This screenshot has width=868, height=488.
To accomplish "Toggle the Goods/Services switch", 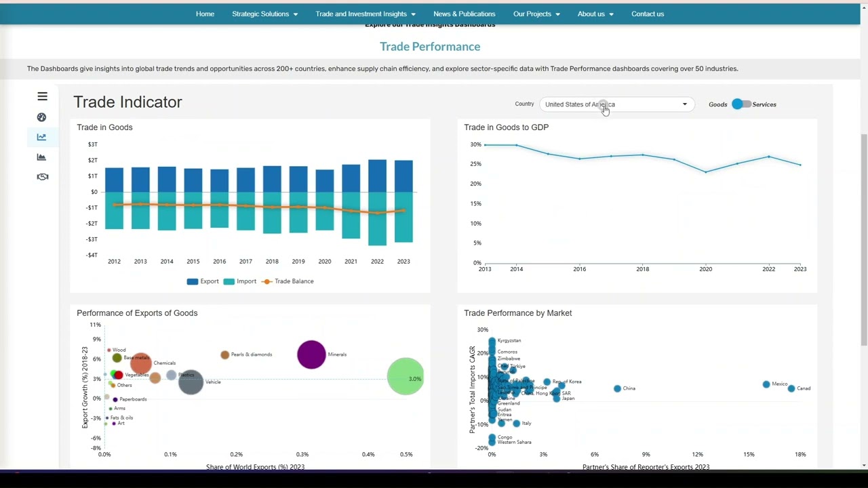I will click(741, 104).
